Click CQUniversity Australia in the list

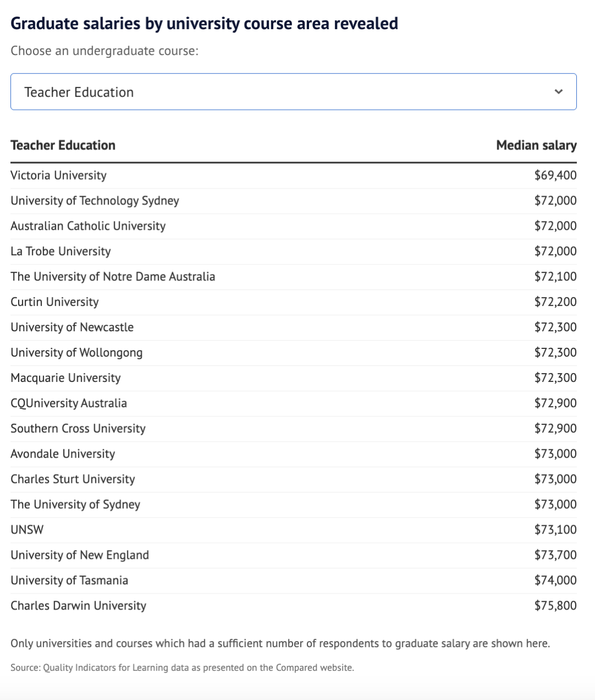point(69,403)
